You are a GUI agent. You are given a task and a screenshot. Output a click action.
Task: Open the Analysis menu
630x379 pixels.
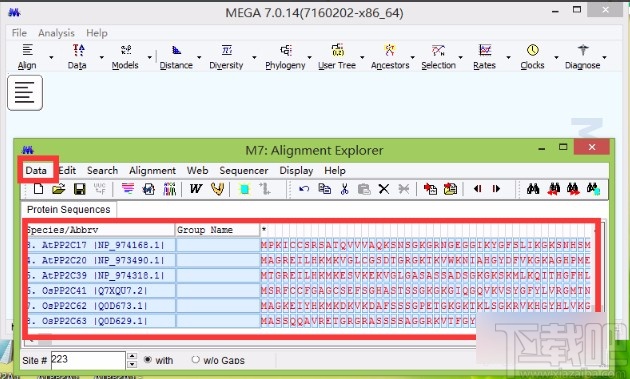pos(56,33)
